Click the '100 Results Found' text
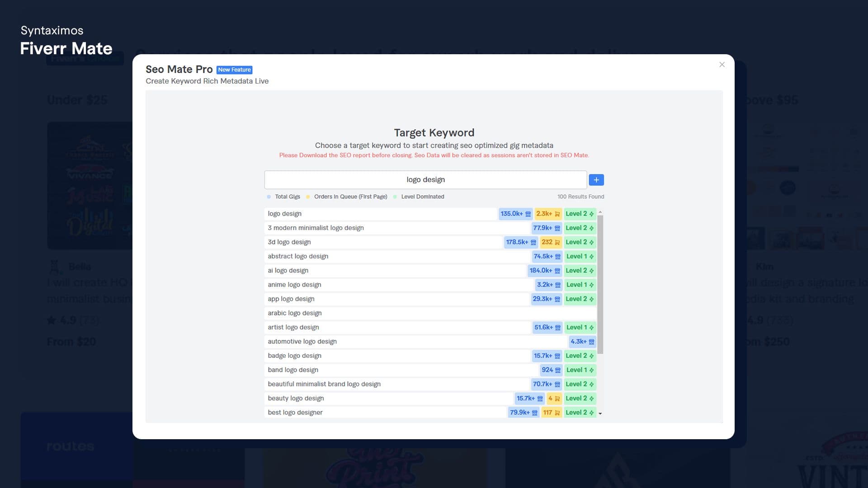This screenshot has width=868, height=488. coord(580,197)
